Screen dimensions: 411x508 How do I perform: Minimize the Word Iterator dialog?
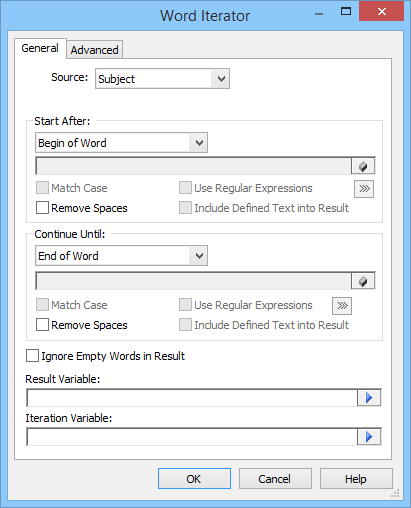tap(319, 13)
